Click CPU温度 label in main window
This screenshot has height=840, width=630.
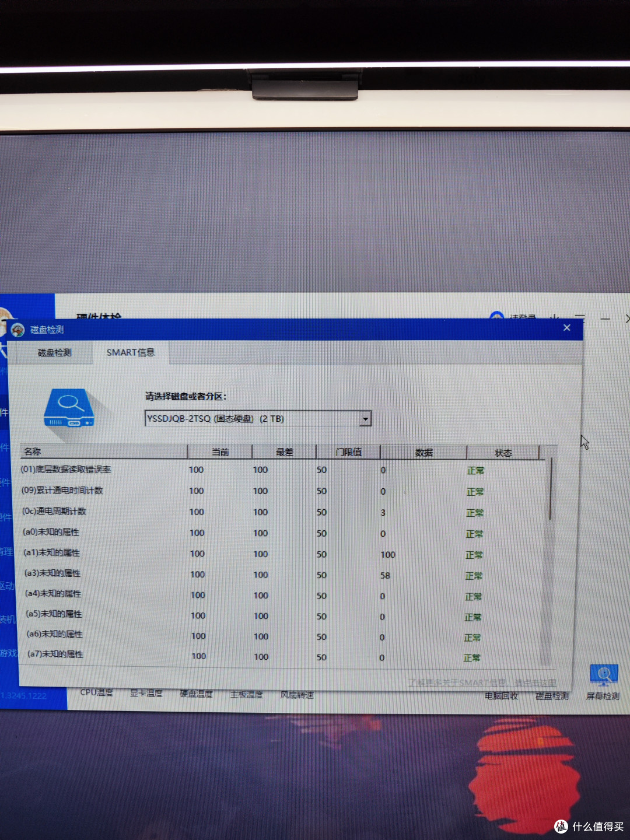(x=96, y=692)
